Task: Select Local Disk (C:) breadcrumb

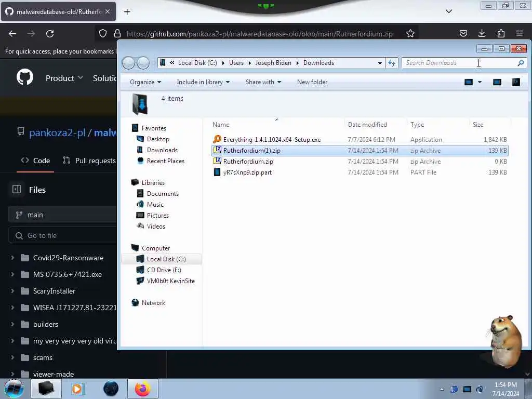Action: (x=197, y=63)
